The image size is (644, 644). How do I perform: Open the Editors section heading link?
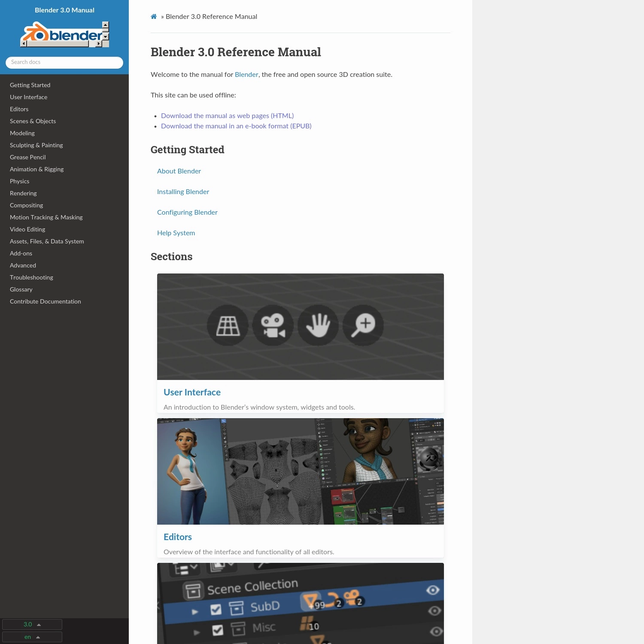coord(178,537)
